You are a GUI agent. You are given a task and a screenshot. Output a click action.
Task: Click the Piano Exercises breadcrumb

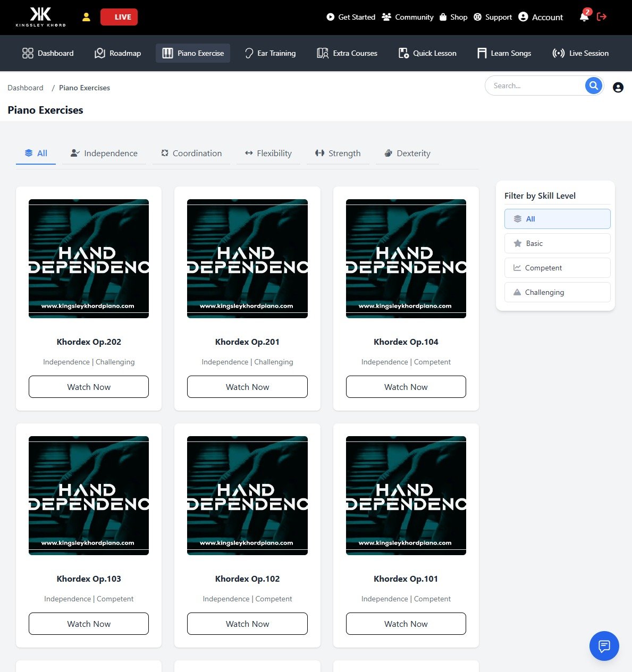(85, 88)
